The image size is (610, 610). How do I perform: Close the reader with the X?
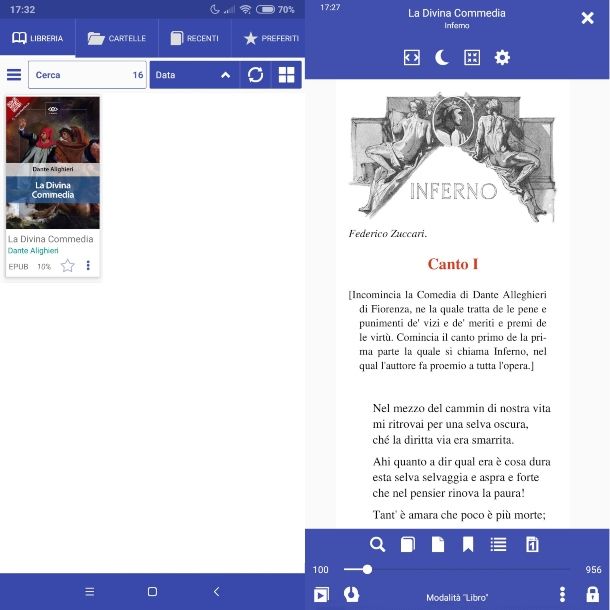[587, 18]
